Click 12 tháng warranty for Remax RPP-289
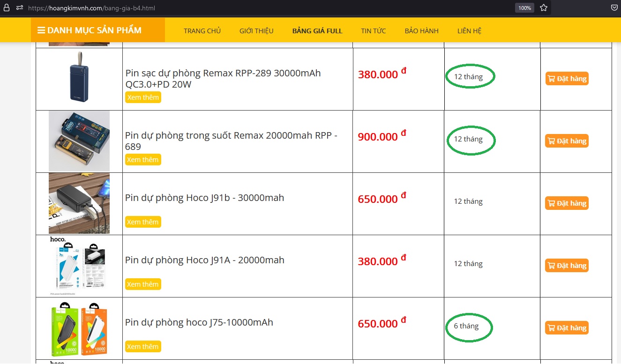Screen dimensions: 621x364 click(468, 77)
